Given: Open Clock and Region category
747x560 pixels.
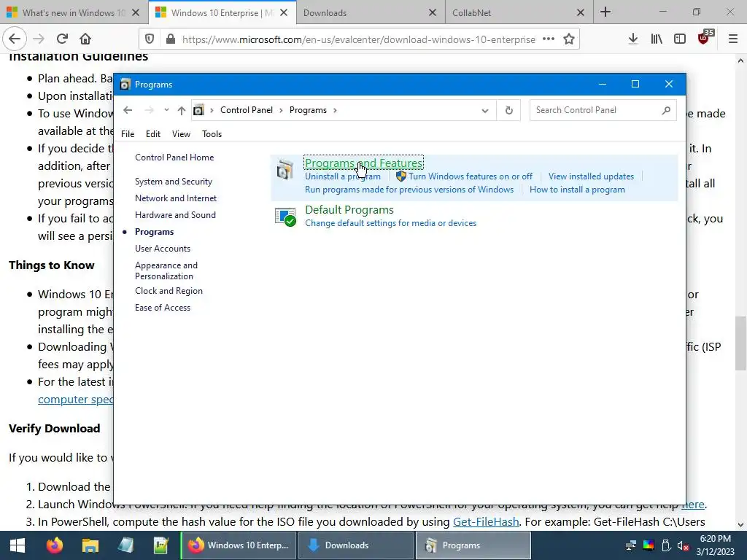Looking at the screenshot, I should coord(169,291).
